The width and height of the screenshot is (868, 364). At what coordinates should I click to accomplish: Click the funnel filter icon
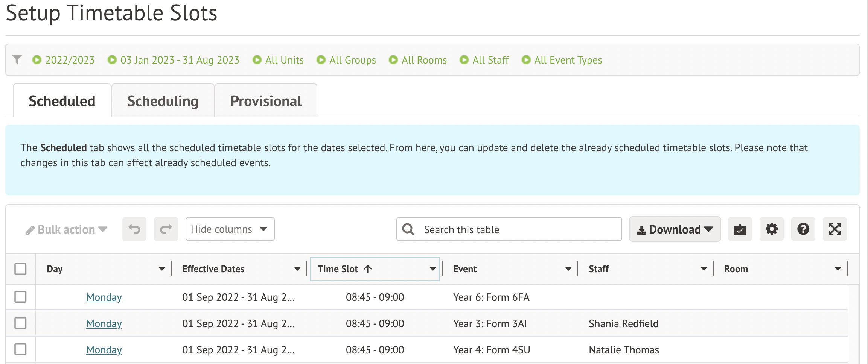pyautogui.click(x=17, y=60)
